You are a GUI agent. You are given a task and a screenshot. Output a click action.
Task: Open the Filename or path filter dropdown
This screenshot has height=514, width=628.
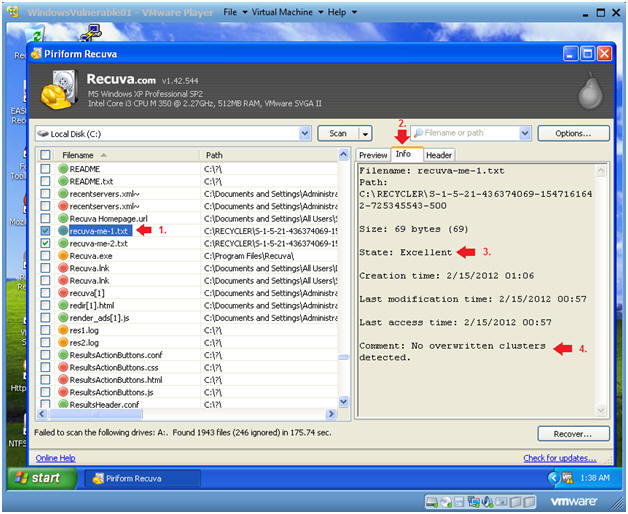click(525, 133)
